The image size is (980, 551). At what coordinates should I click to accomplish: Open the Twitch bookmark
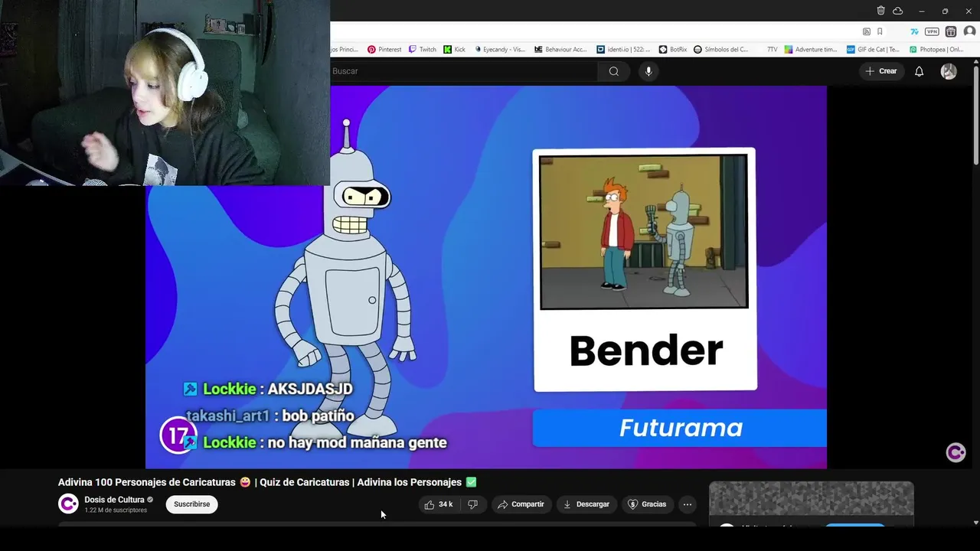[x=422, y=49]
